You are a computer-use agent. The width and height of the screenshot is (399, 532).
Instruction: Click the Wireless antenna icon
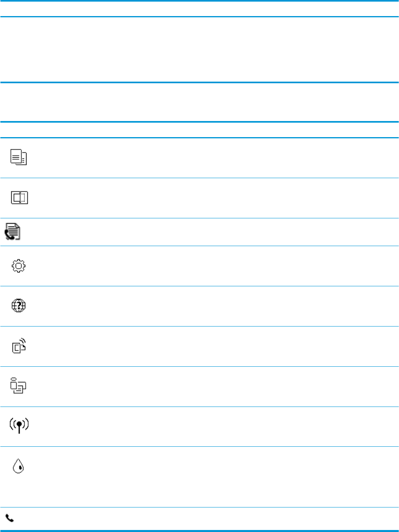tap(19, 425)
